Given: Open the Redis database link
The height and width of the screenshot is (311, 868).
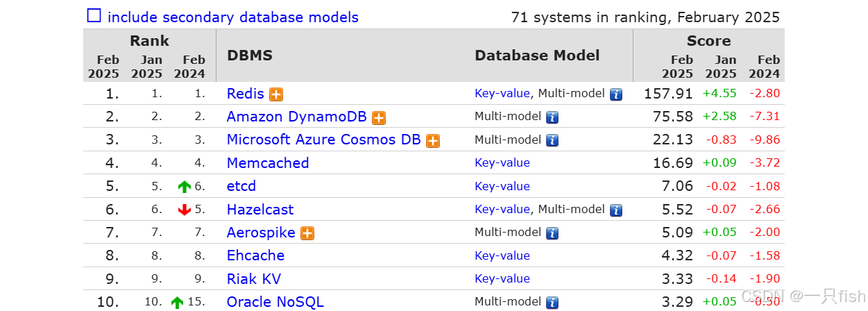Looking at the screenshot, I should click(x=246, y=94).
